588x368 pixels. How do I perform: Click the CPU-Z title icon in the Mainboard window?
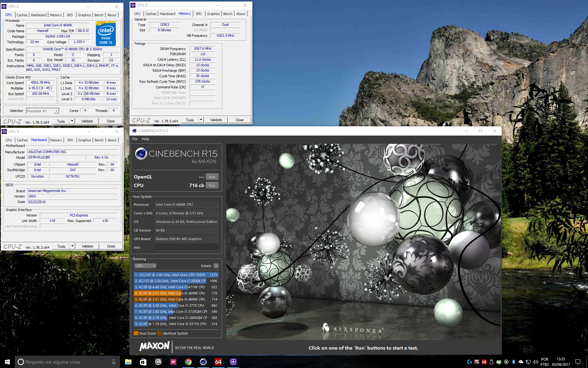coord(4,131)
